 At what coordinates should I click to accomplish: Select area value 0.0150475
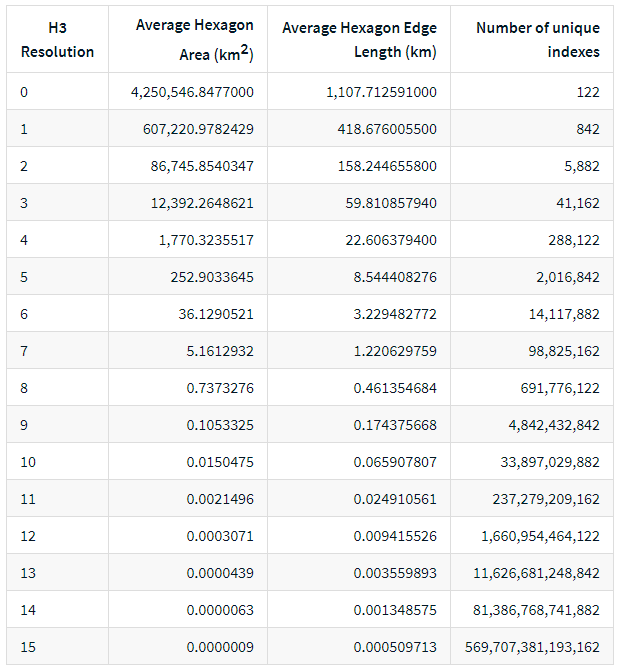coord(220,463)
